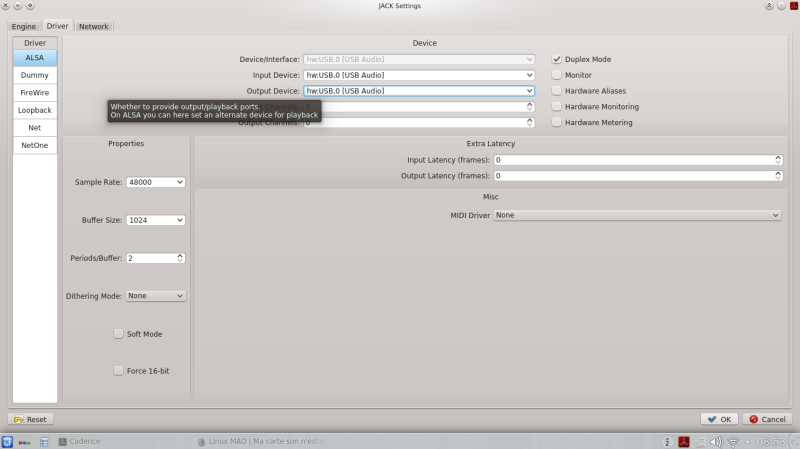Click the Cancel button
800x449 pixels.
point(767,419)
